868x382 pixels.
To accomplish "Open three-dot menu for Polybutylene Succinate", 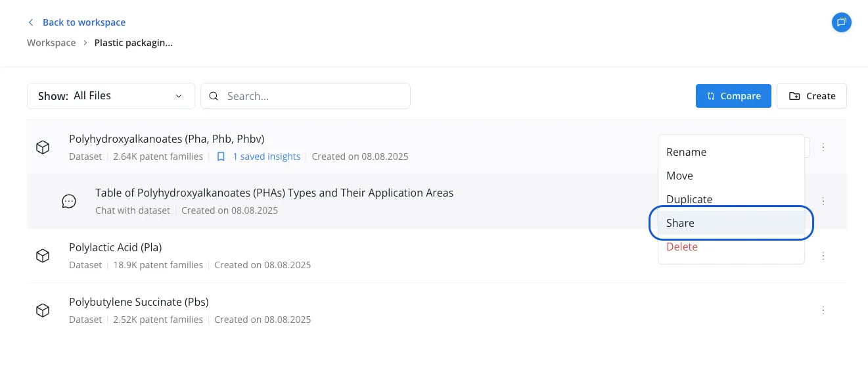I will point(823,310).
